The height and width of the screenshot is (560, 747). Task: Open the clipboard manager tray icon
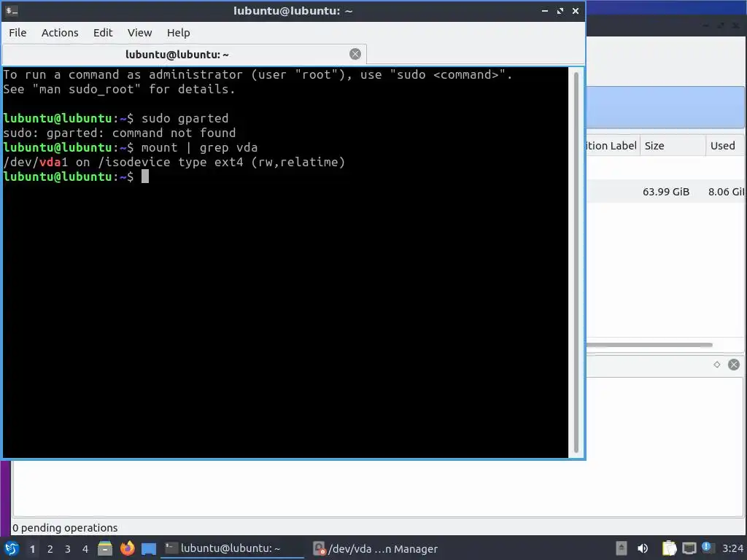[x=669, y=548]
